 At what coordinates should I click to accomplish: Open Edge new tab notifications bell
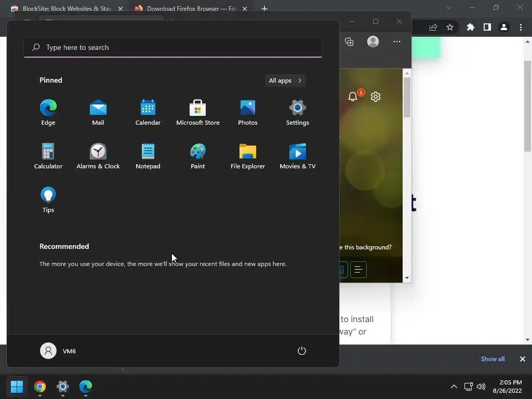pyautogui.click(x=353, y=97)
